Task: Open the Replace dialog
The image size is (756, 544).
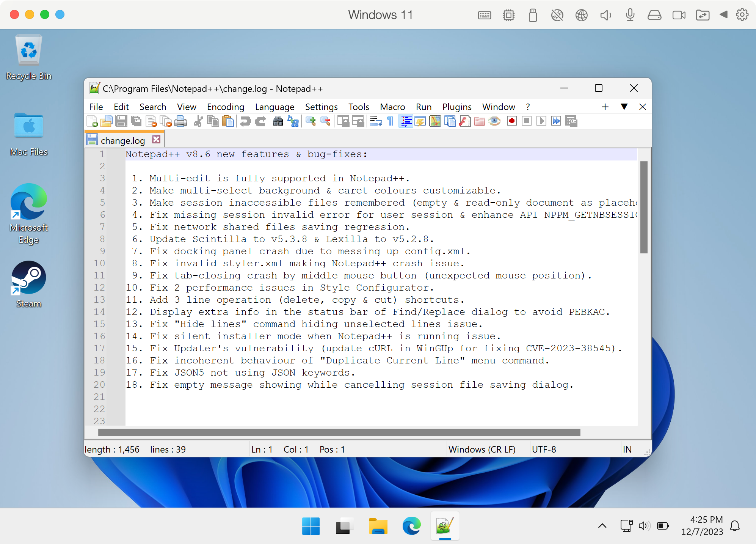Action: point(292,121)
